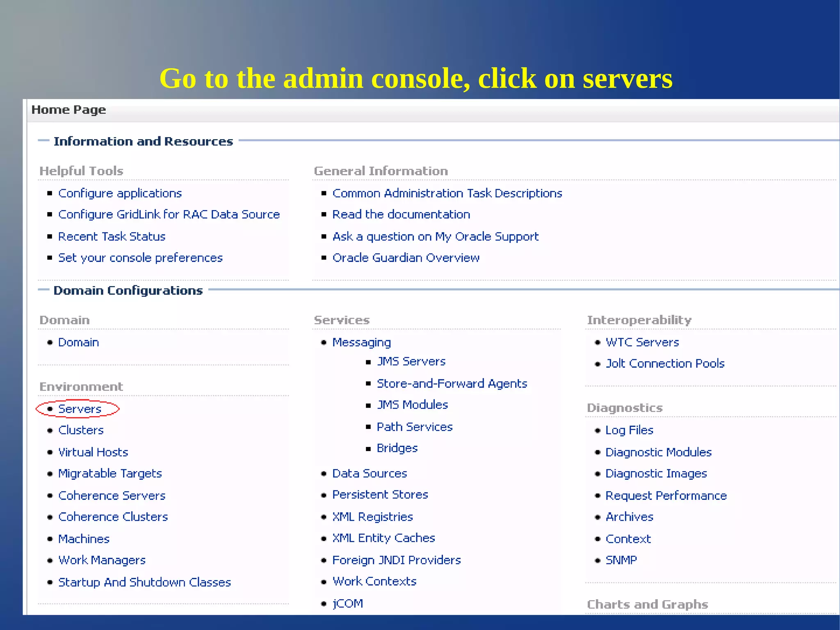The image size is (840, 630).
Task: Open Coherence Servers page
Action: coord(112,496)
